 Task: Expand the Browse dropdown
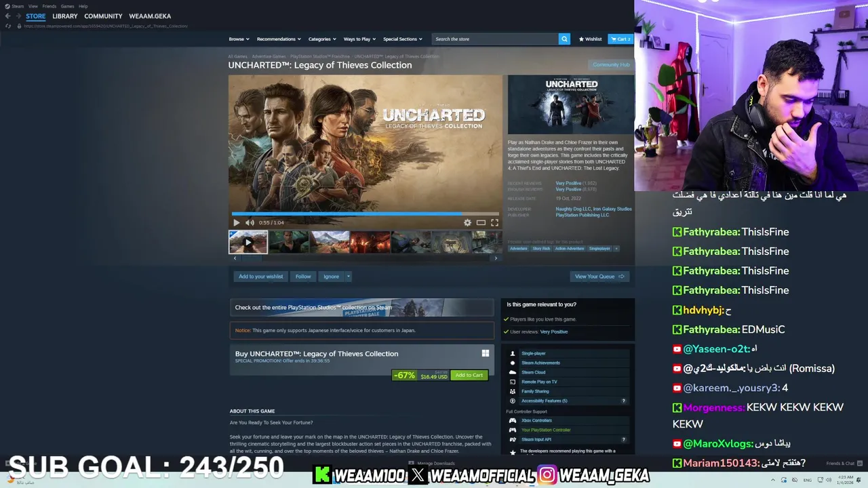coord(239,39)
